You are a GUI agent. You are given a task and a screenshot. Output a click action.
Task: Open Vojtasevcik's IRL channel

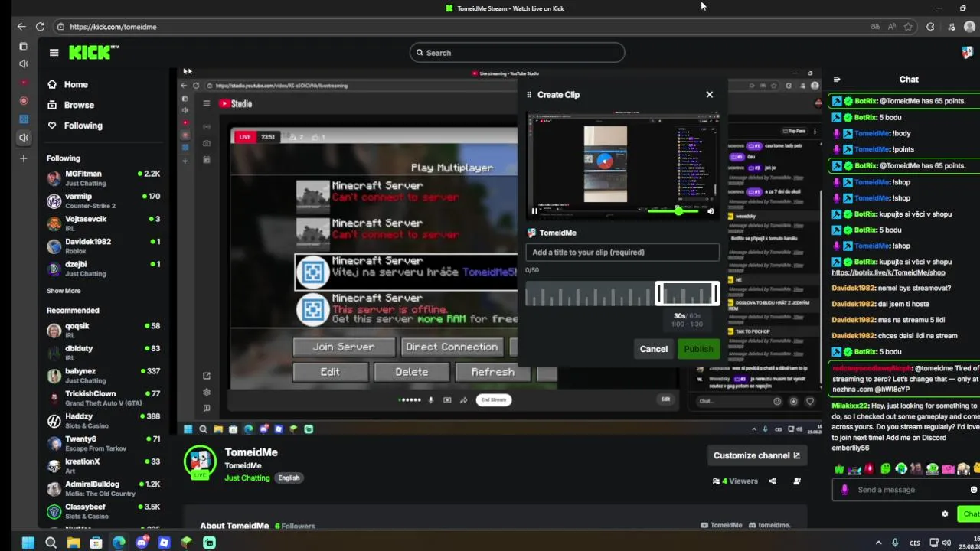coord(103,223)
